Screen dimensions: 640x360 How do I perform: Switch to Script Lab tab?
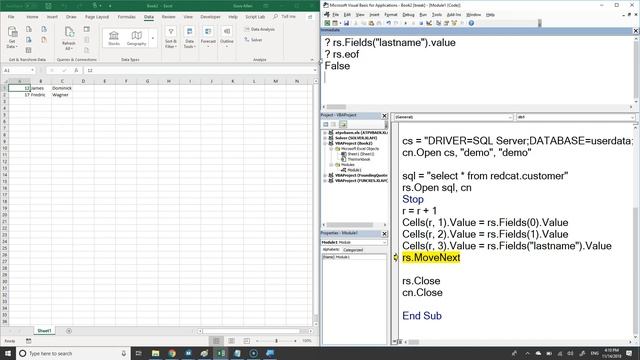[x=255, y=17]
